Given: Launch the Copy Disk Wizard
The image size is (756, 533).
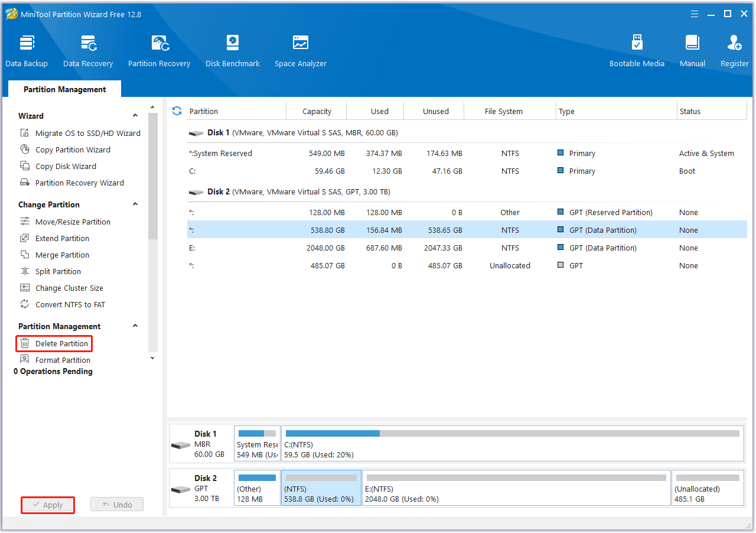Looking at the screenshot, I should tap(58, 166).
